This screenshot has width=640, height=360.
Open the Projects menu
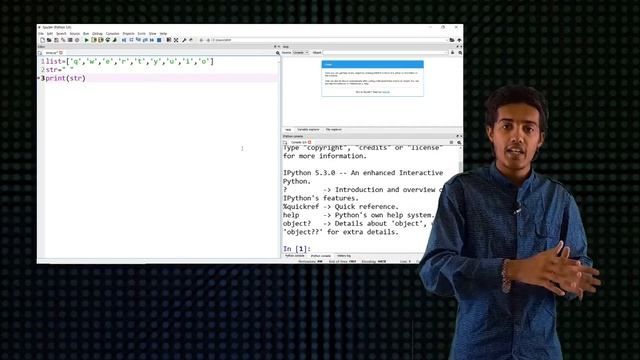pyautogui.click(x=129, y=33)
